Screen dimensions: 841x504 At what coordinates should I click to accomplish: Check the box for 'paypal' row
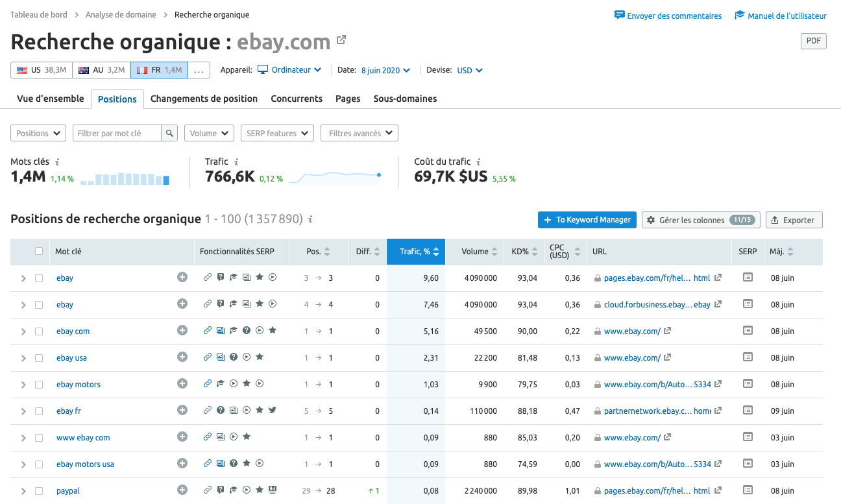pyautogui.click(x=39, y=491)
